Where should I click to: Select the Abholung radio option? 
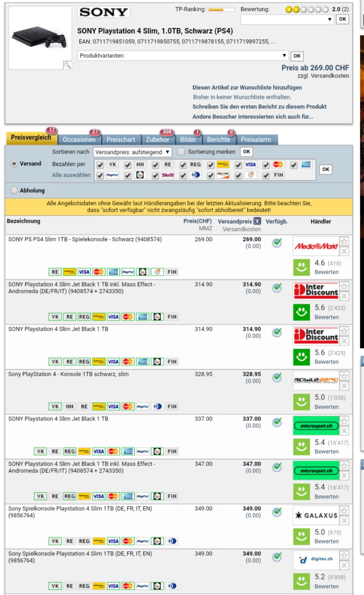click(x=14, y=190)
